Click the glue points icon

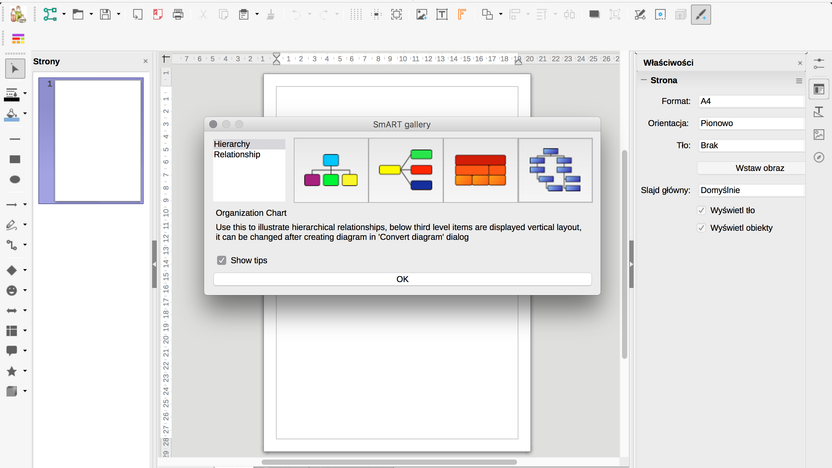[x=660, y=14]
